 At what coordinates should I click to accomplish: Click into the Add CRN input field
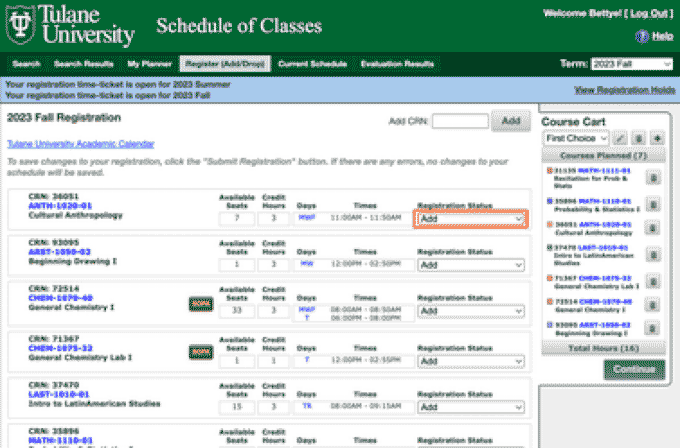click(460, 121)
